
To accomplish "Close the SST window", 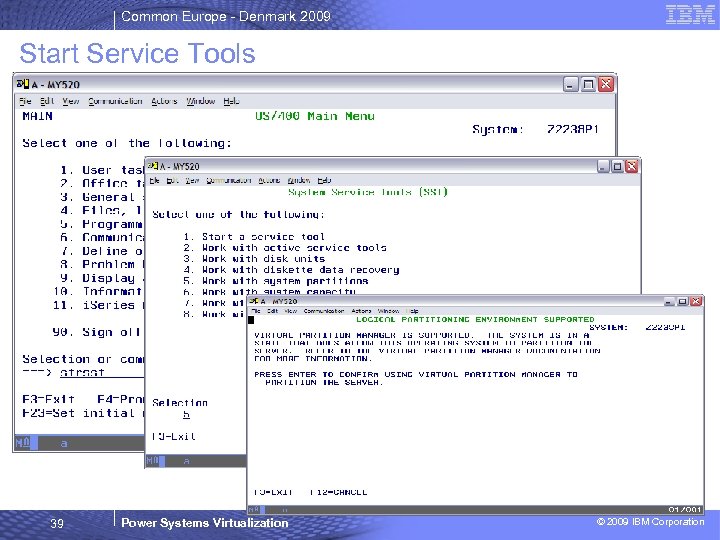I will 632,166.
